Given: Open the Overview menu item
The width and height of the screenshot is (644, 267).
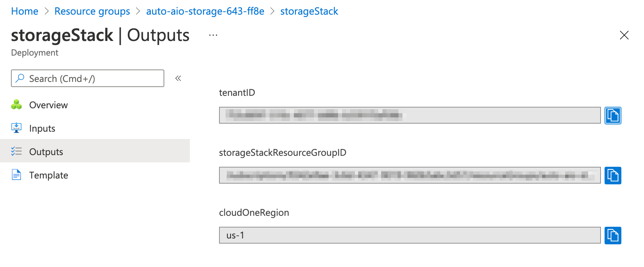Looking at the screenshot, I should pos(49,105).
